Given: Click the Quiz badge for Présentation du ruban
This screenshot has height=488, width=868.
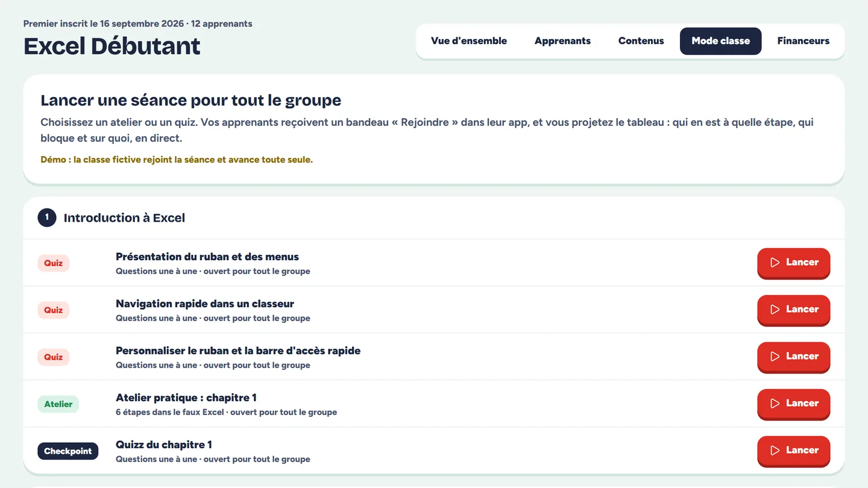Looking at the screenshot, I should tap(54, 263).
